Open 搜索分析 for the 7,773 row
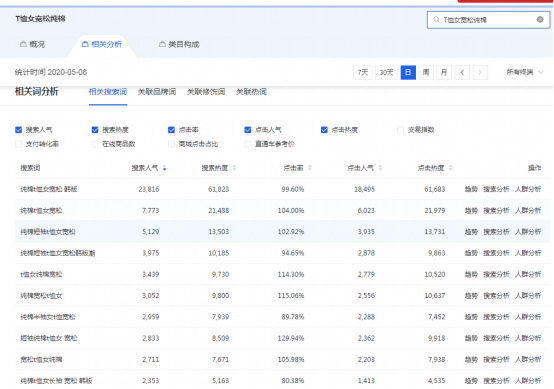The height and width of the screenshot is (389, 554). click(496, 211)
